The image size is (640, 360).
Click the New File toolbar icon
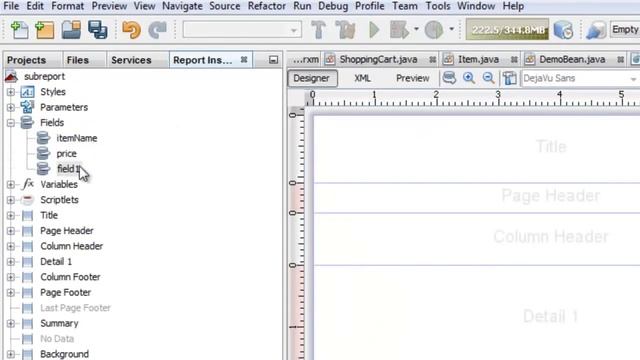tap(19, 30)
